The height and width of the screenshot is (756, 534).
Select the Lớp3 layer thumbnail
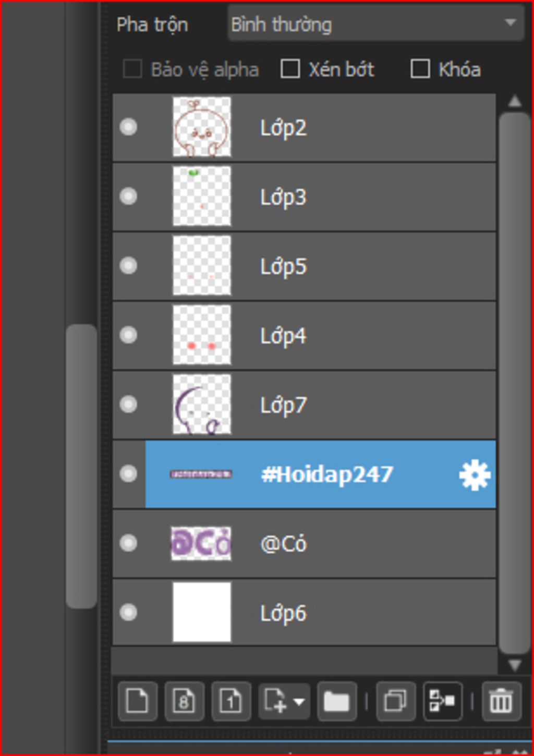202,197
